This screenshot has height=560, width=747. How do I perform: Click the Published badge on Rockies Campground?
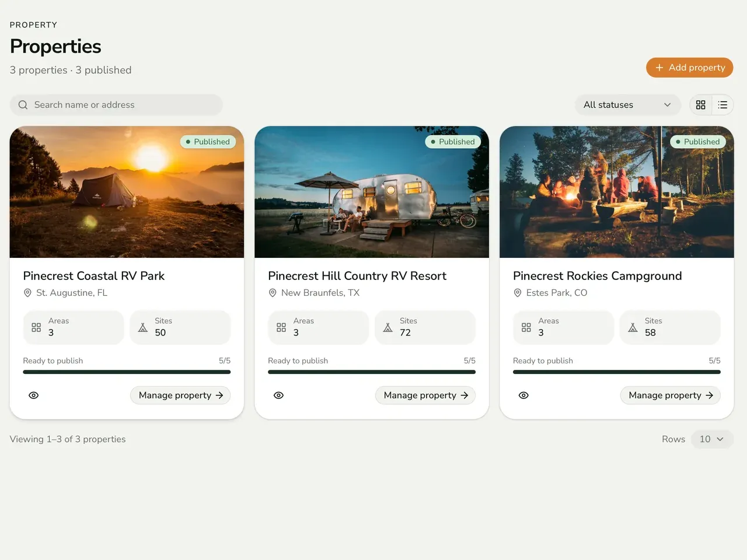(698, 142)
